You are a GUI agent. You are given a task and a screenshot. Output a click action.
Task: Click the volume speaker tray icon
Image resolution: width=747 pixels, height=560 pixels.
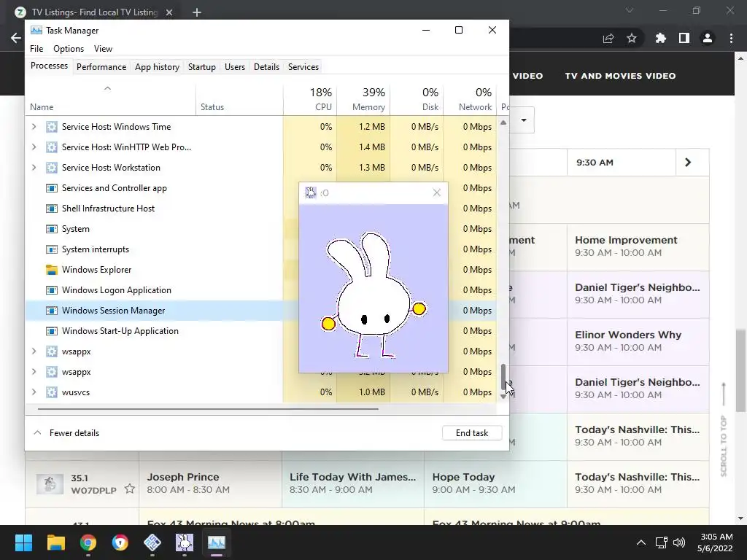pyautogui.click(x=679, y=542)
